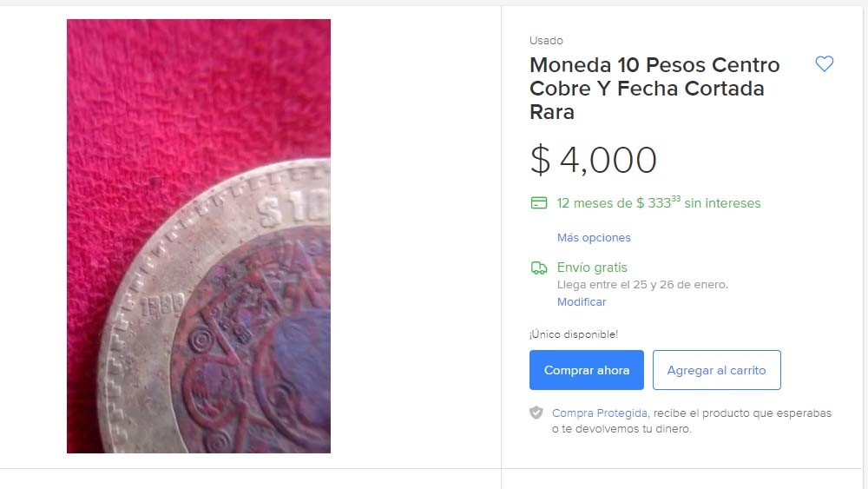Click Modificar to change delivery location

point(582,301)
